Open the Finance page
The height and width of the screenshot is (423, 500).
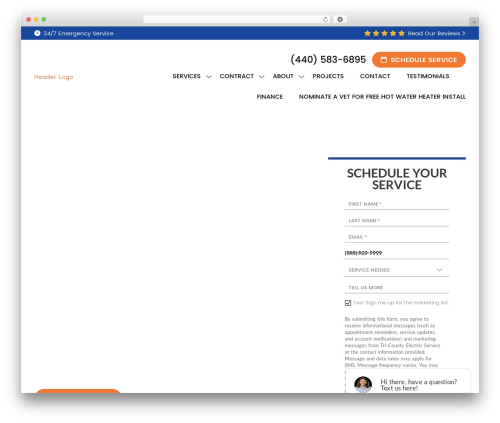[270, 97]
